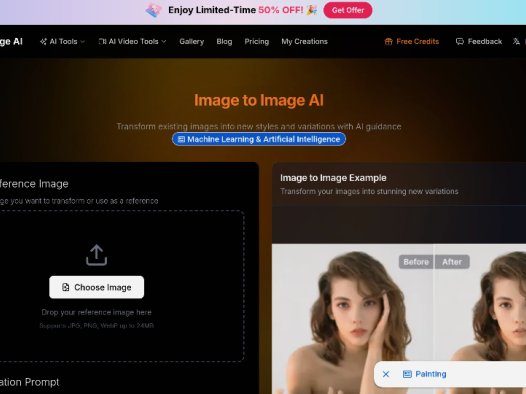
Task: Click the After label on the example
Action: (x=452, y=262)
